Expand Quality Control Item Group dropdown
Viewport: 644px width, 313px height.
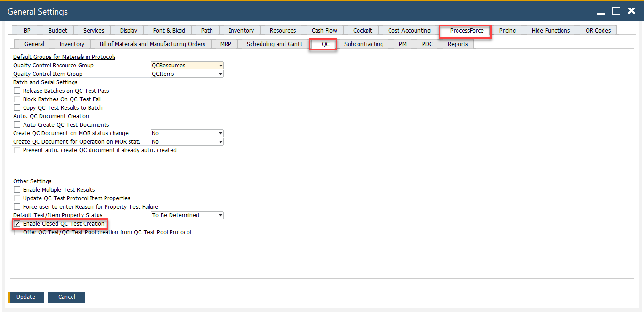coord(220,74)
